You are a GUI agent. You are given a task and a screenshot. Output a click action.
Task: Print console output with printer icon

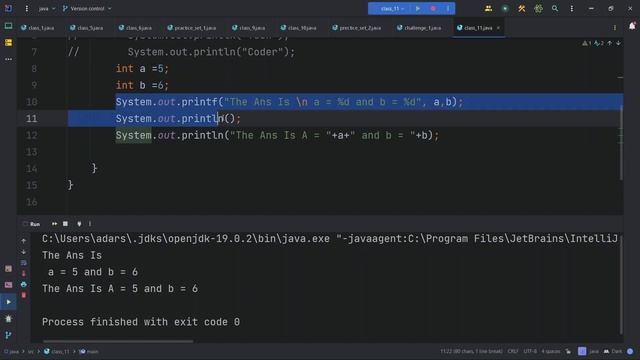pos(24,284)
